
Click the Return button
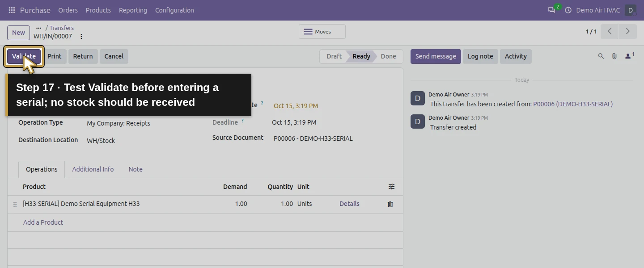click(83, 56)
